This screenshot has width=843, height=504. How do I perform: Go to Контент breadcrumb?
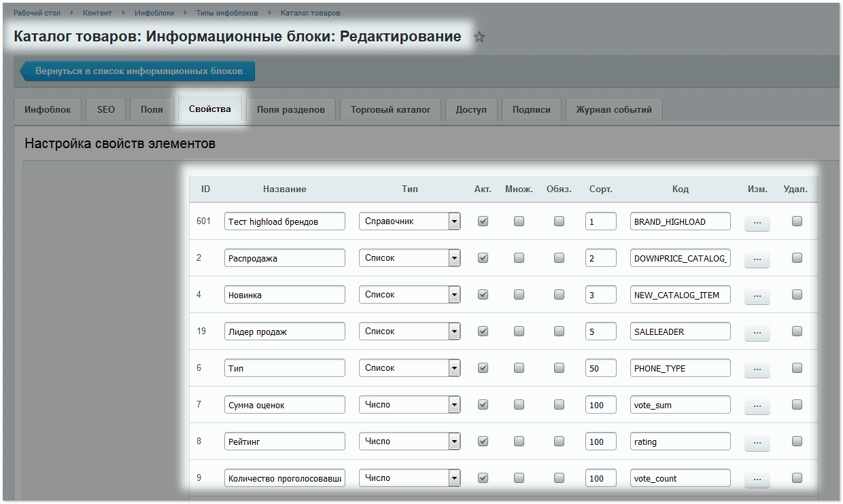[x=98, y=13]
